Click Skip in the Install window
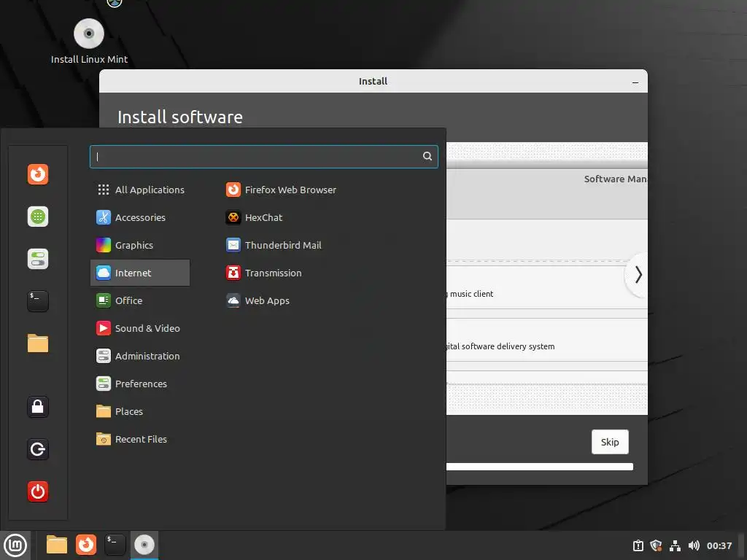This screenshot has width=747, height=560. coord(610,442)
